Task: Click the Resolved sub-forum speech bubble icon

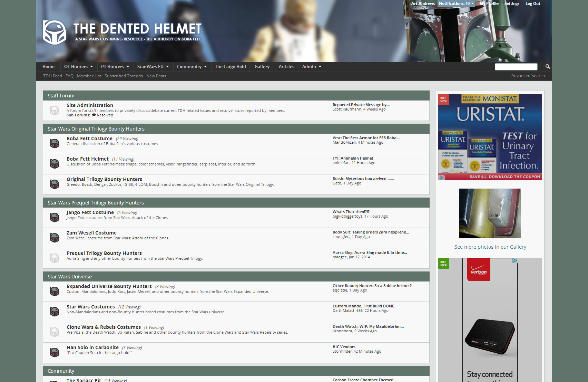Action: tap(94, 115)
